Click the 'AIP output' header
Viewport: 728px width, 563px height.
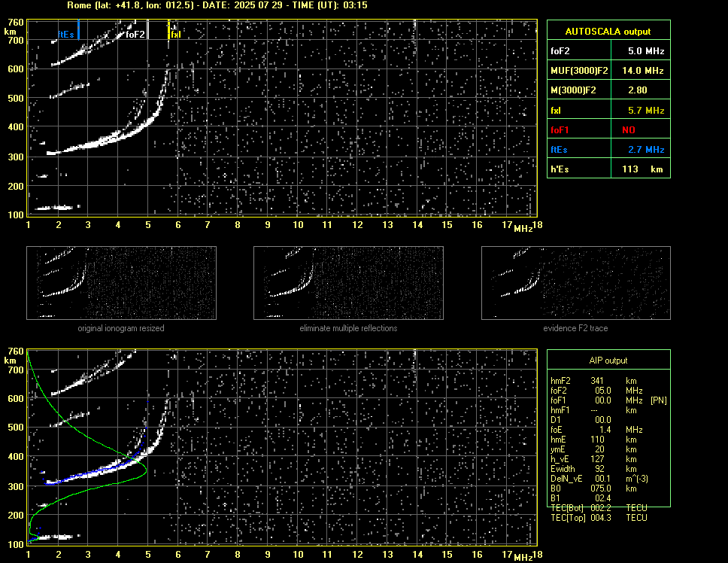(608, 361)
